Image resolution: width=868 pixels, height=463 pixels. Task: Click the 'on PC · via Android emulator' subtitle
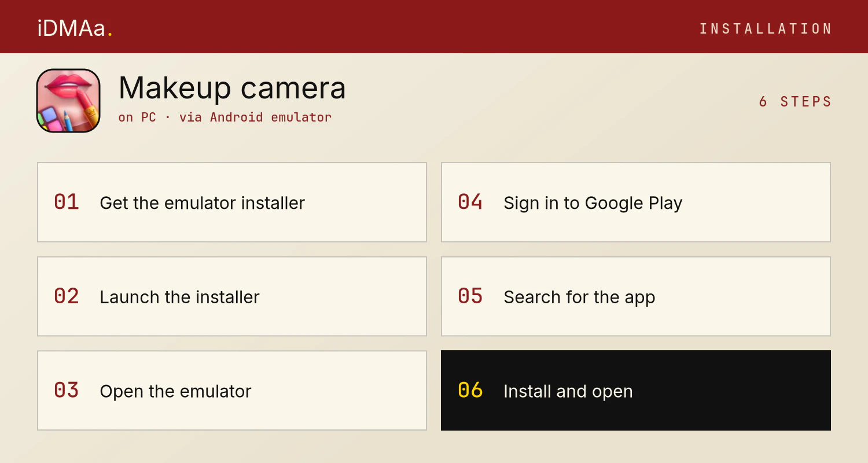[x=225, y=117]
